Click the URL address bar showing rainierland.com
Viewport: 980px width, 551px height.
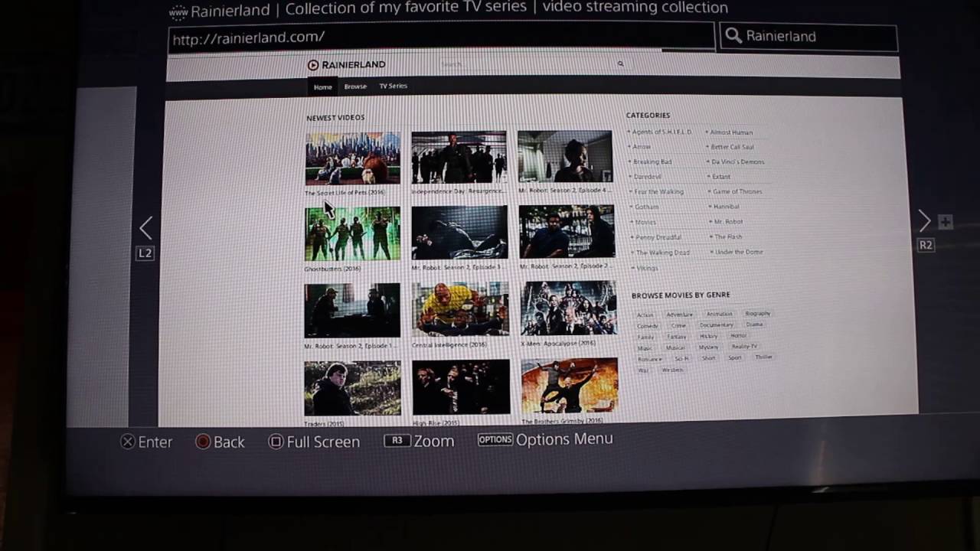[441, 37]
